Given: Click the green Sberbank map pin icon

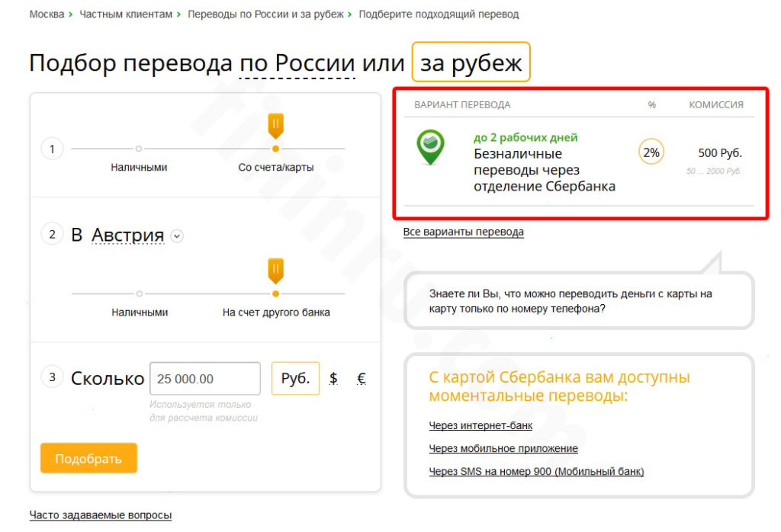Looking at the screenshot, I should click(430, 147).
